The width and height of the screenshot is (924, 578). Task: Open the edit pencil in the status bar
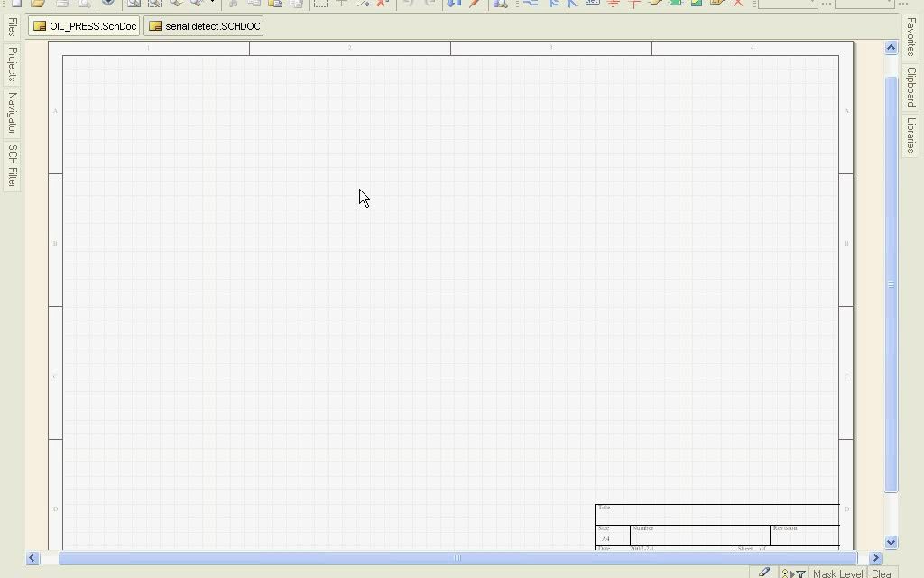(764, 572)
